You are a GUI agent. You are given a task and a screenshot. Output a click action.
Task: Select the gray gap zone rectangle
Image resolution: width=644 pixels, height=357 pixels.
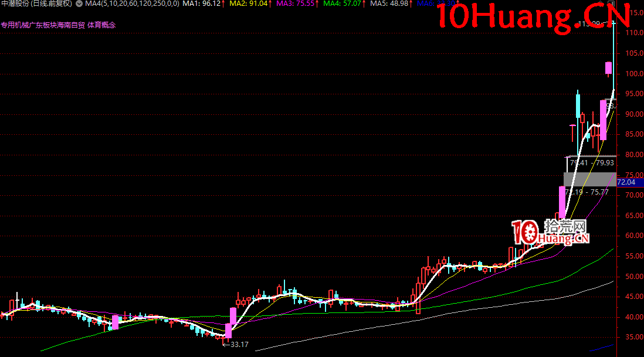[590, 179]
